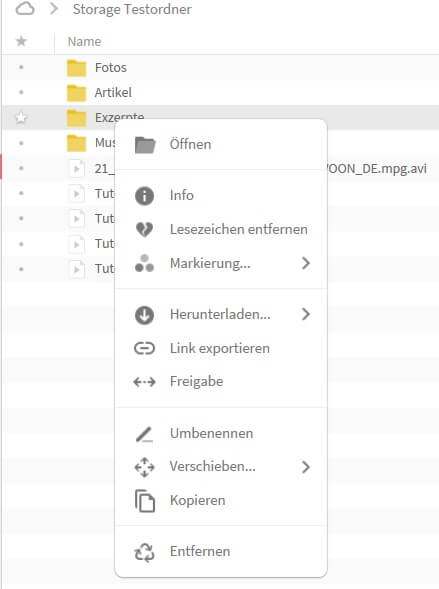Expand the Herunterladen submenu arrow
Image resolution: width=439 pixels, height=589 pixels.
(x=306, y=314)
